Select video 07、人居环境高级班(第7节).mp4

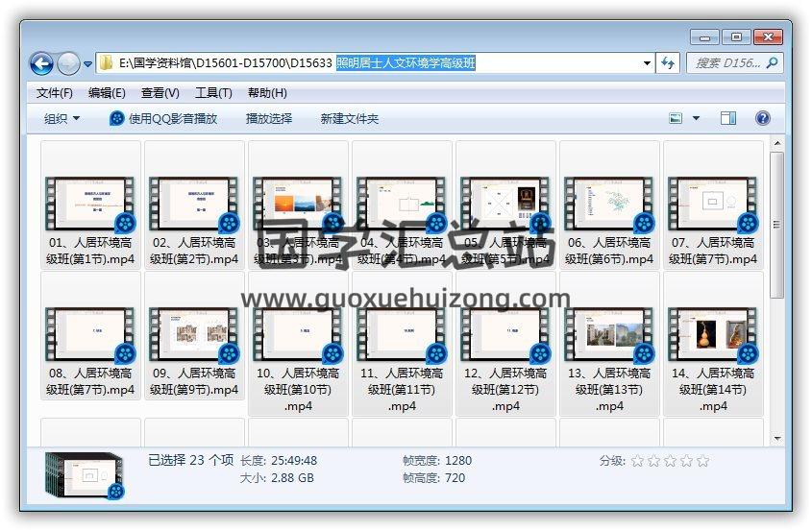point(713,205)
